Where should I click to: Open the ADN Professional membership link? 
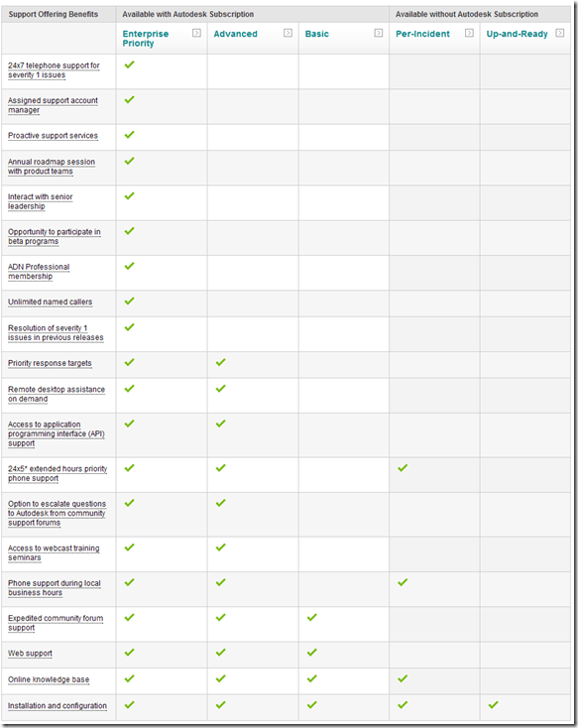[x=39, y=272]
